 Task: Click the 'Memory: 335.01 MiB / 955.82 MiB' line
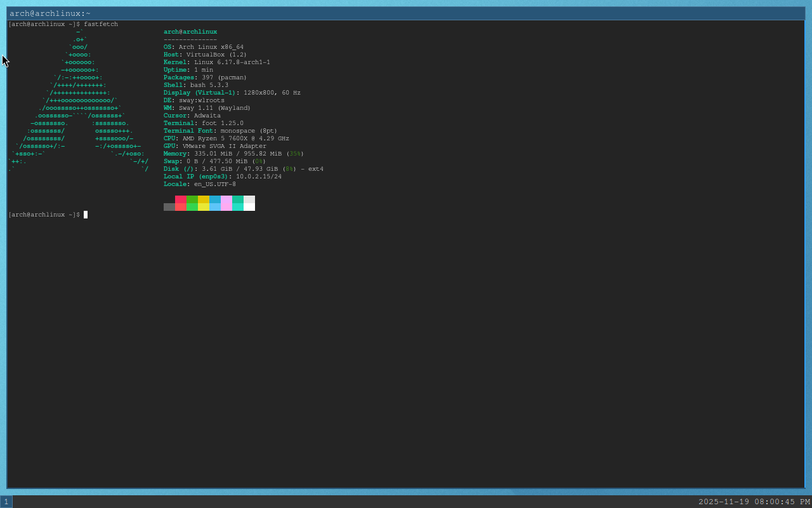[x=234, y=154]
